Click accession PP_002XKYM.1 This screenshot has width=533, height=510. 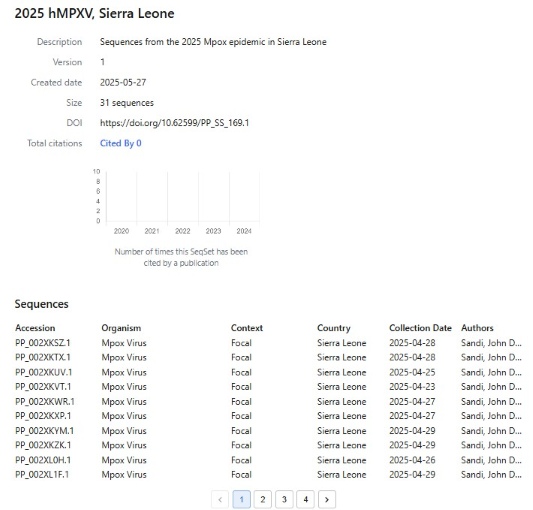pos(45,431)
